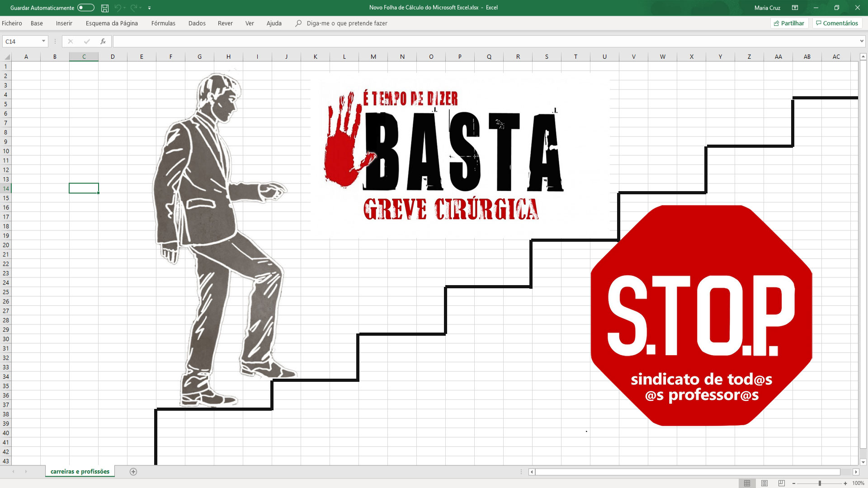The image size is (868, 488).
Task: Click the vertical scrollbar track
Action: tap(863, 259)
